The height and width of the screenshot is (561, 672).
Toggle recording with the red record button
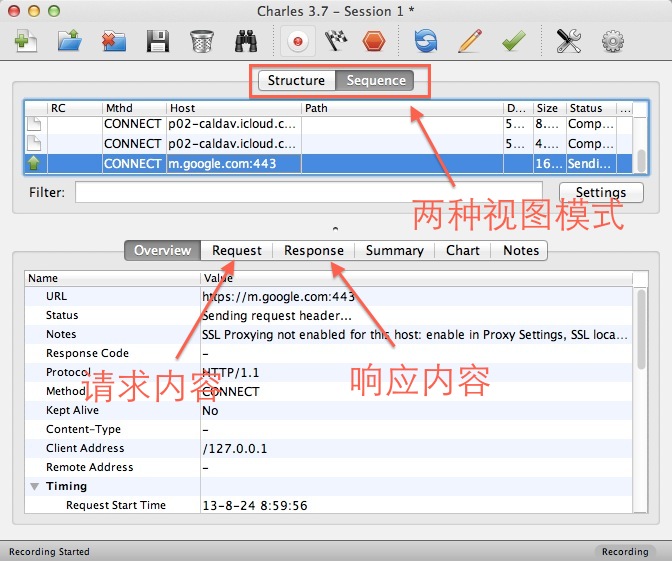pos(298,41)
